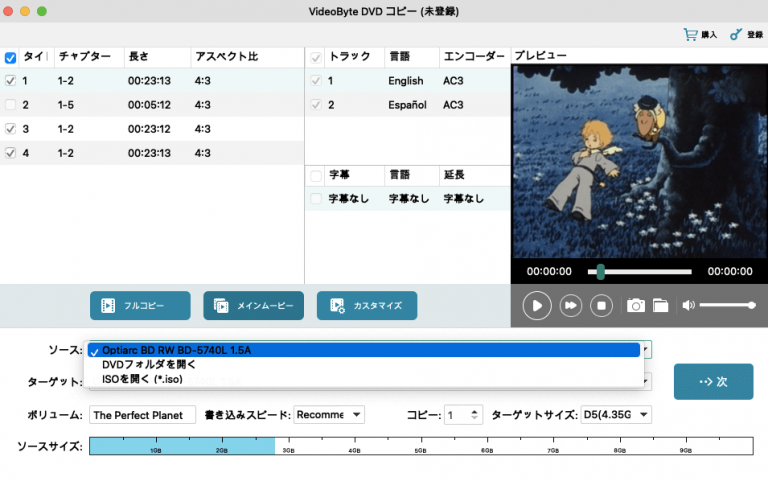Click the volume name text field
768x481 pixels.
(x=141, y=414)
